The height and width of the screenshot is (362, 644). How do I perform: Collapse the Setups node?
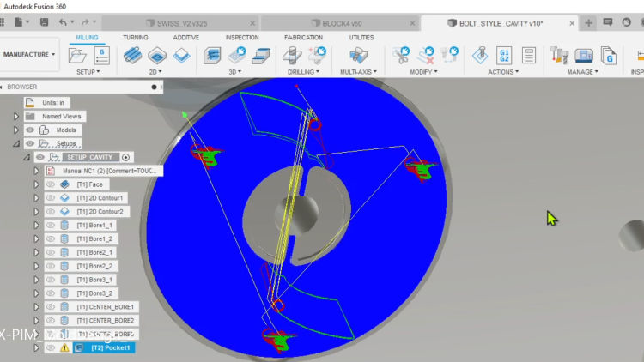coord(16,143)
